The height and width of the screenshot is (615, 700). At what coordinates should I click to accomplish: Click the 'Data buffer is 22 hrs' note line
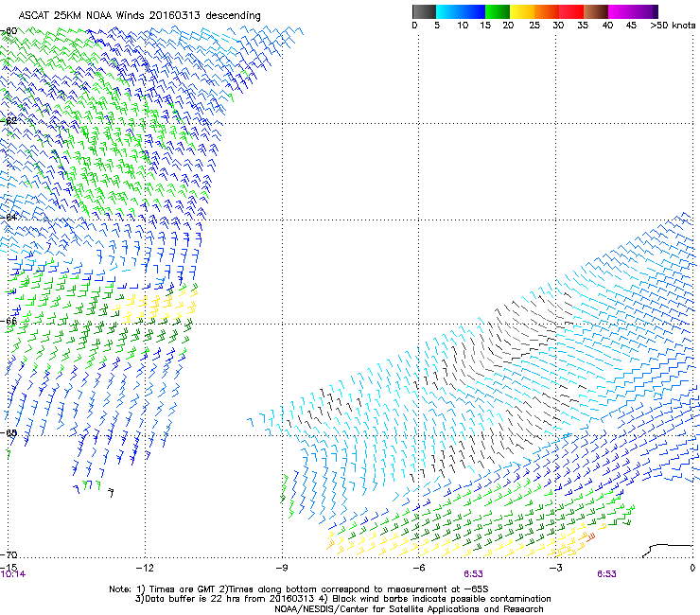(342, 599)
